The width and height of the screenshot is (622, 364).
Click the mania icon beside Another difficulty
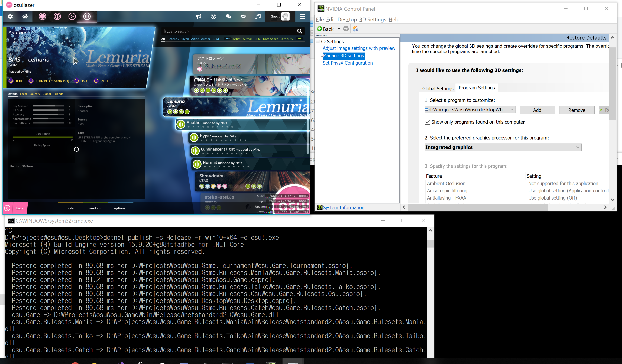click(181, 124)
